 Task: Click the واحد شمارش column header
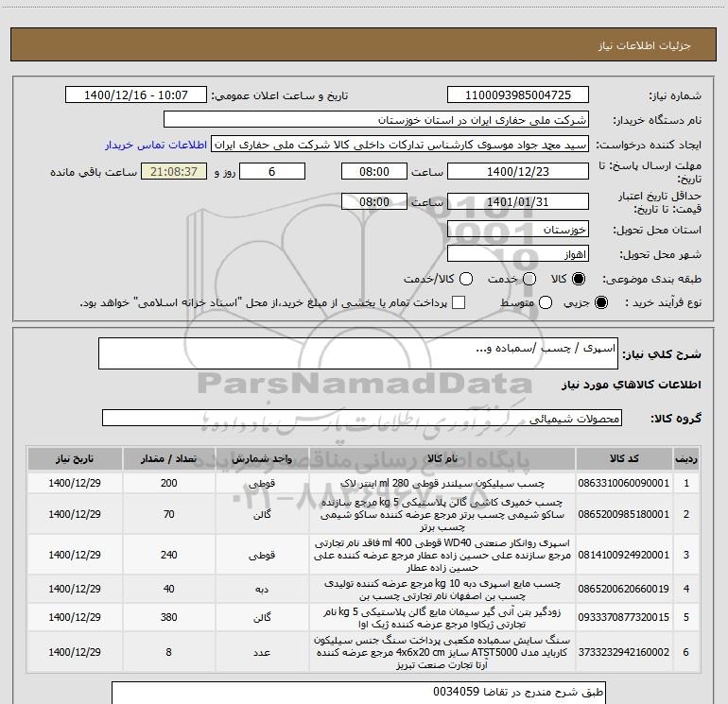262,458
